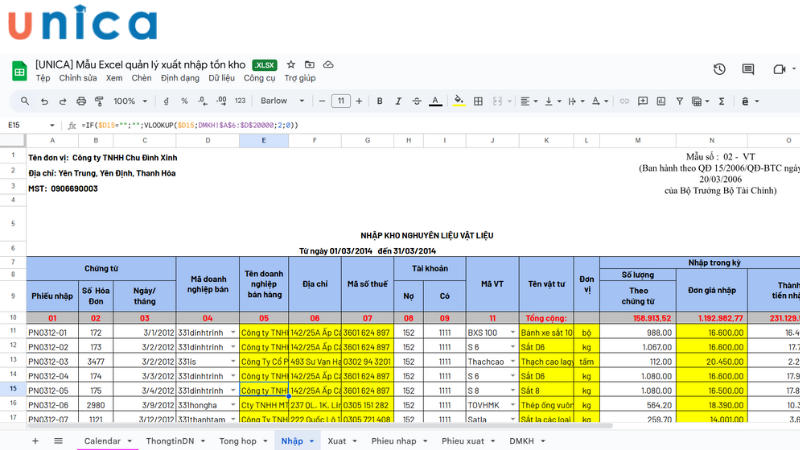Viewport: 800px width, 450px height.
Task: Open the functions sigma menu
Action: 721,101
